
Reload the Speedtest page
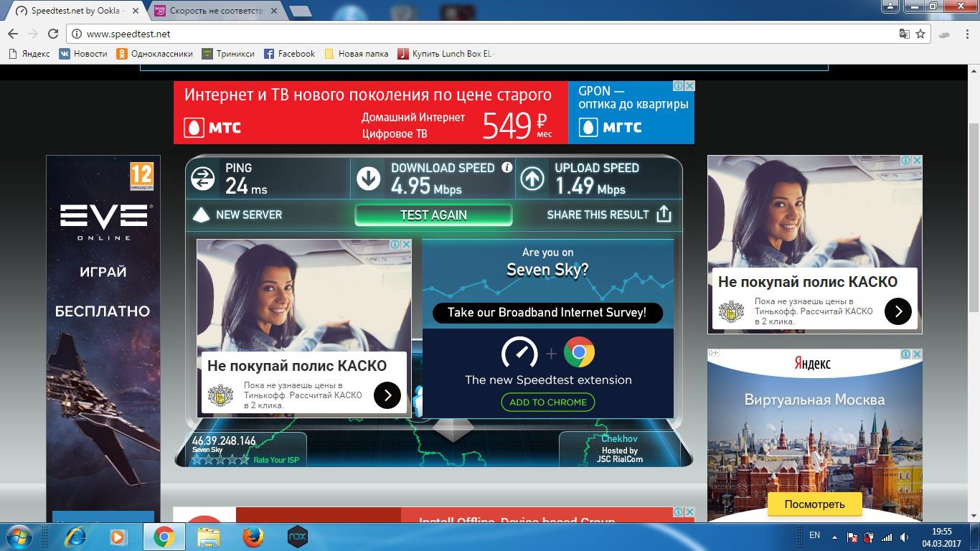point(53,34)
